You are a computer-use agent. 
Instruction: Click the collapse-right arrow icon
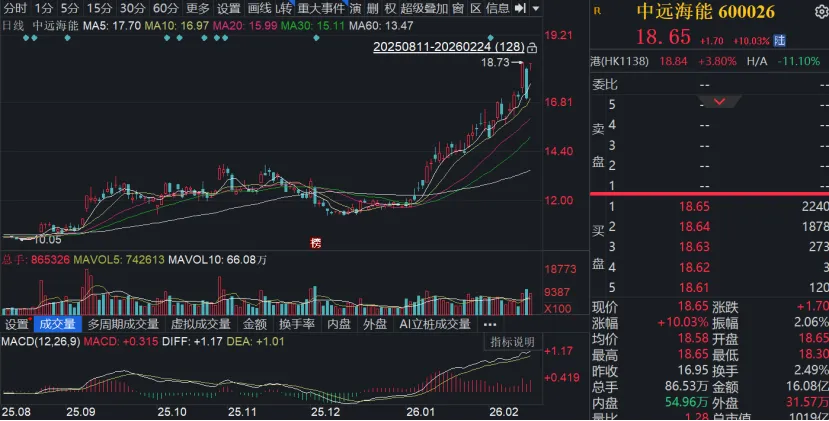[520, 8]
